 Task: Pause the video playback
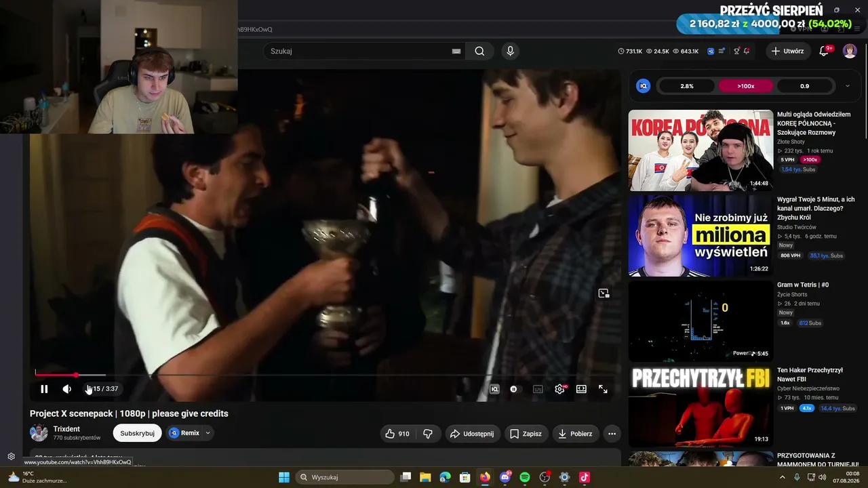[44, 389]
